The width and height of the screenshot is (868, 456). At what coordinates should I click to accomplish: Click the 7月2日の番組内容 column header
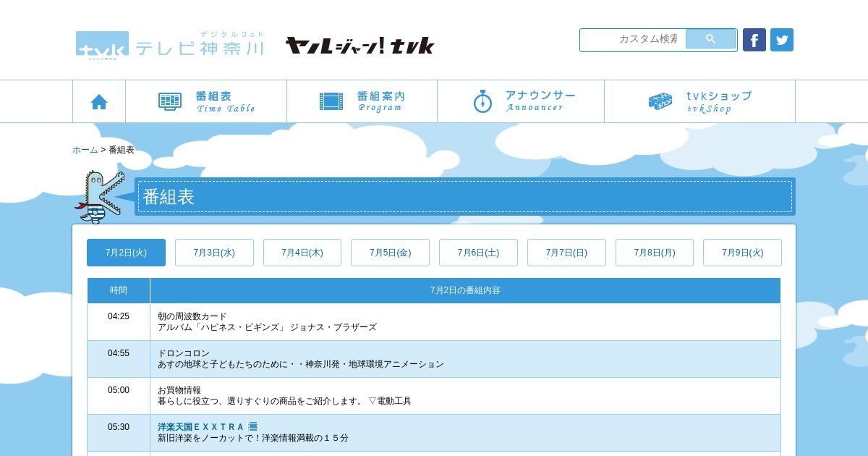465,290
